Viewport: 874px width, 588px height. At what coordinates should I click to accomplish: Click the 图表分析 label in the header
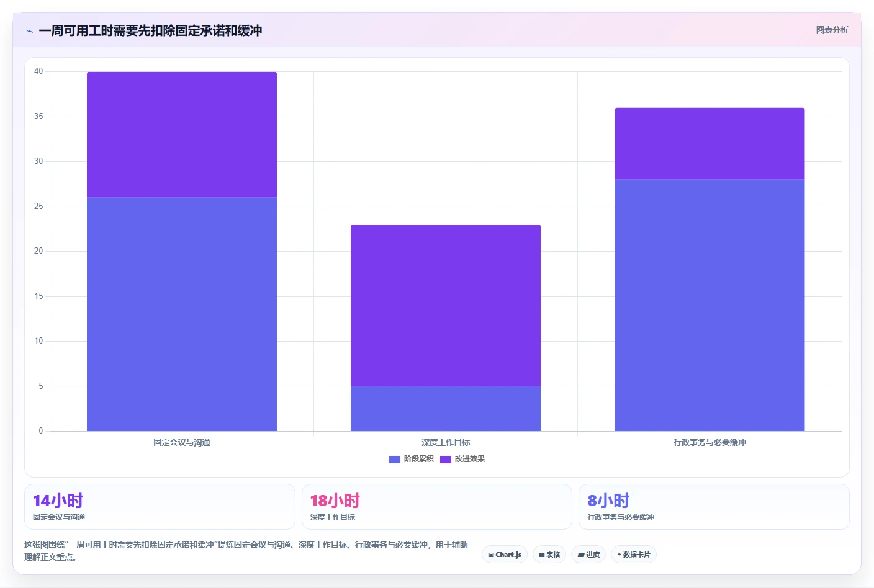coord(832,30)
